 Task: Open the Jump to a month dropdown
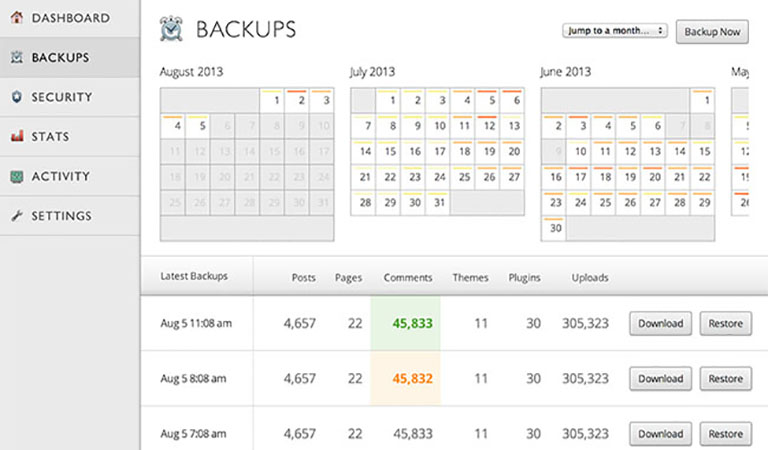tap(615, 30)
